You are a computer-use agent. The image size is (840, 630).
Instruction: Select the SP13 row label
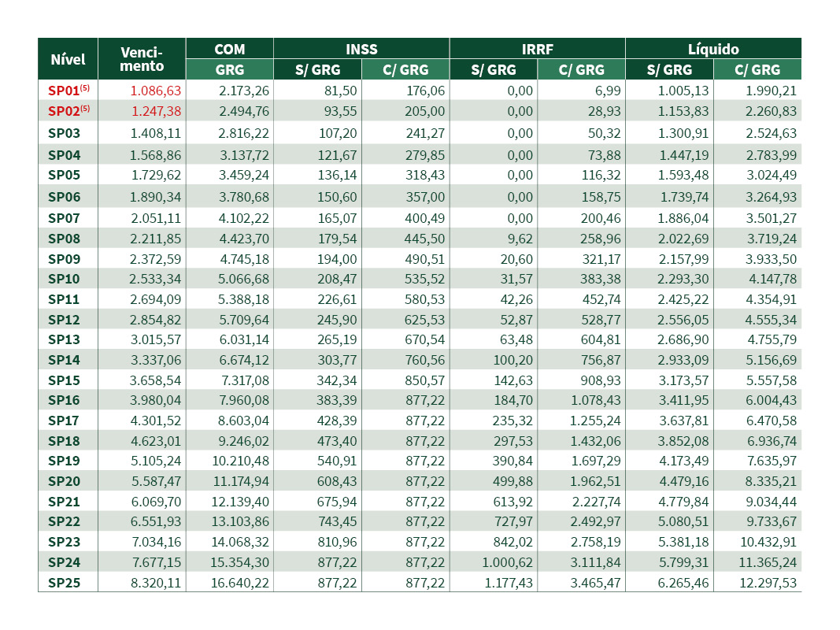pos(64,339)
